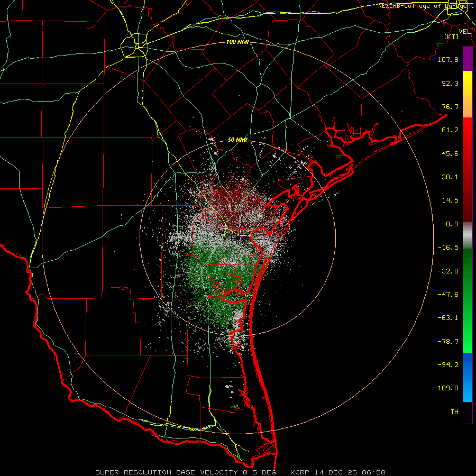The height and width of the screenshot is (476, 476).
Task: Pick the blue segment of the velocity color bar
Action: click(467, 377)
